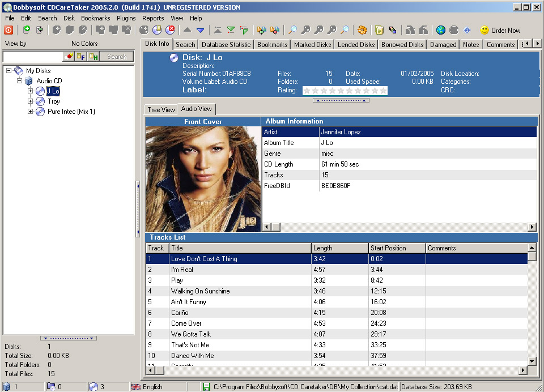This screenshot has height=392, width=544.
Task: Open the Reports menu
Action: (x=153, y=18)
